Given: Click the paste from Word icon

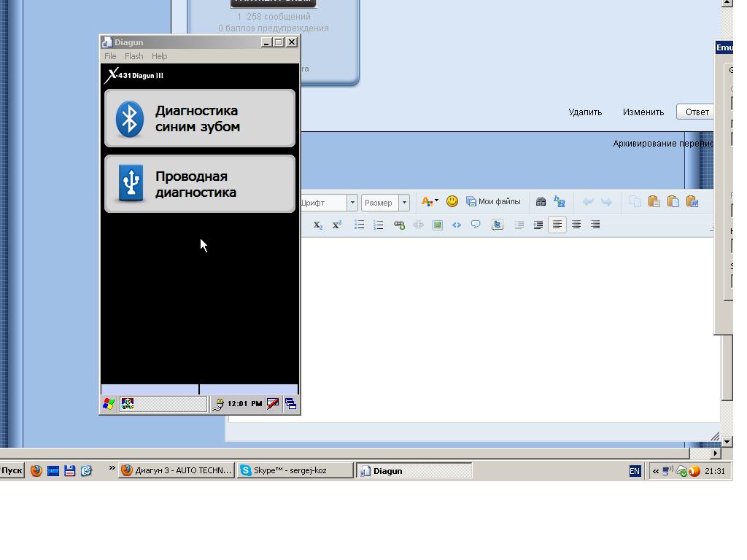Looking at the screenshot, I should 692,201.
